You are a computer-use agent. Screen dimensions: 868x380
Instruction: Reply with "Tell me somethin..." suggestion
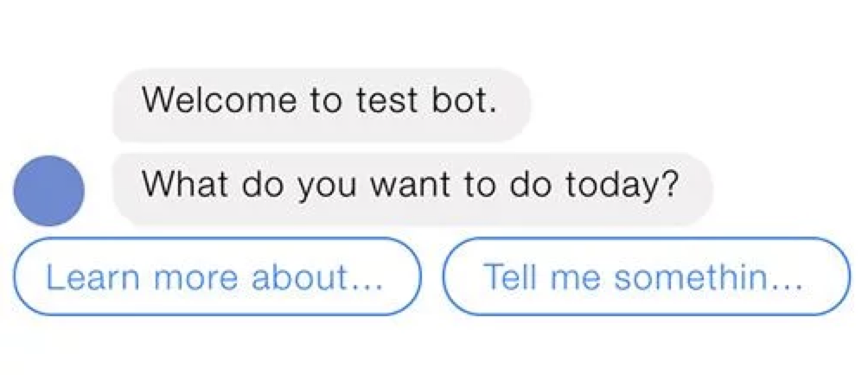[645, 276]
